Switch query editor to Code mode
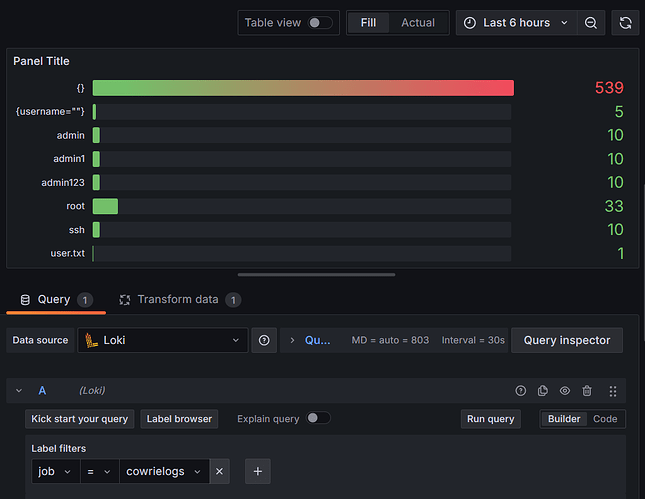This screenshot has height=499, width=645. (x=605, y=419)
